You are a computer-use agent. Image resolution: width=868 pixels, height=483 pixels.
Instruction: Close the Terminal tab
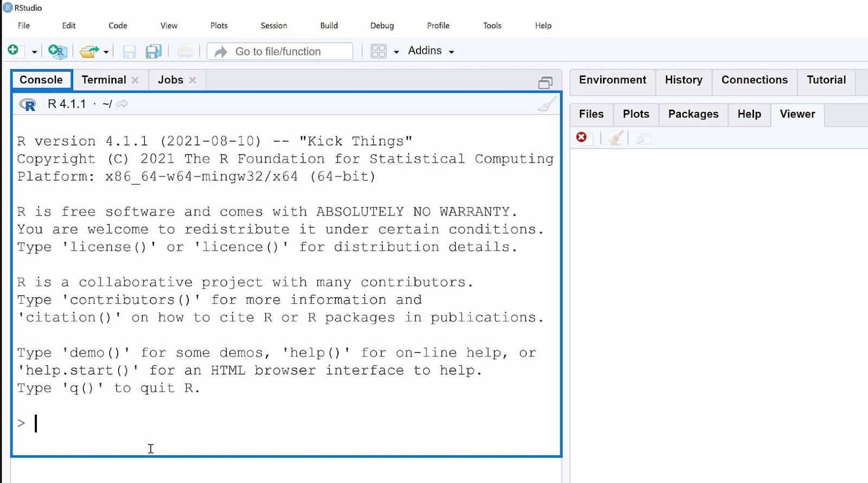pyautogui.click(x=135, y=80)
